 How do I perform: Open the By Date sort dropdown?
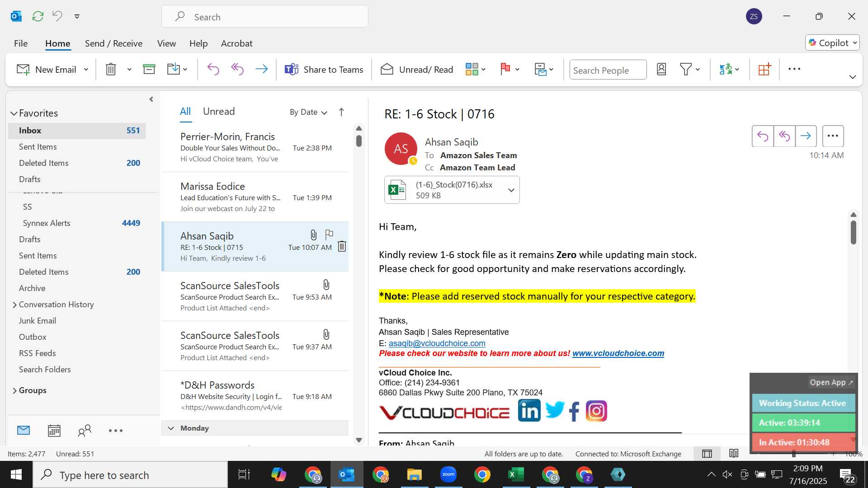[308, 112]
